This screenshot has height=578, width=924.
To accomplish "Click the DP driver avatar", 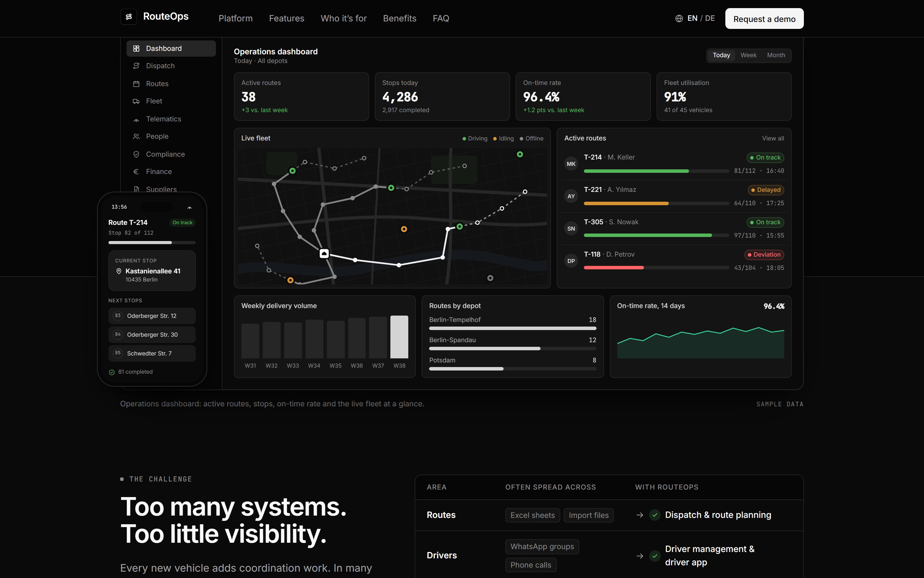I will (571, 261).
